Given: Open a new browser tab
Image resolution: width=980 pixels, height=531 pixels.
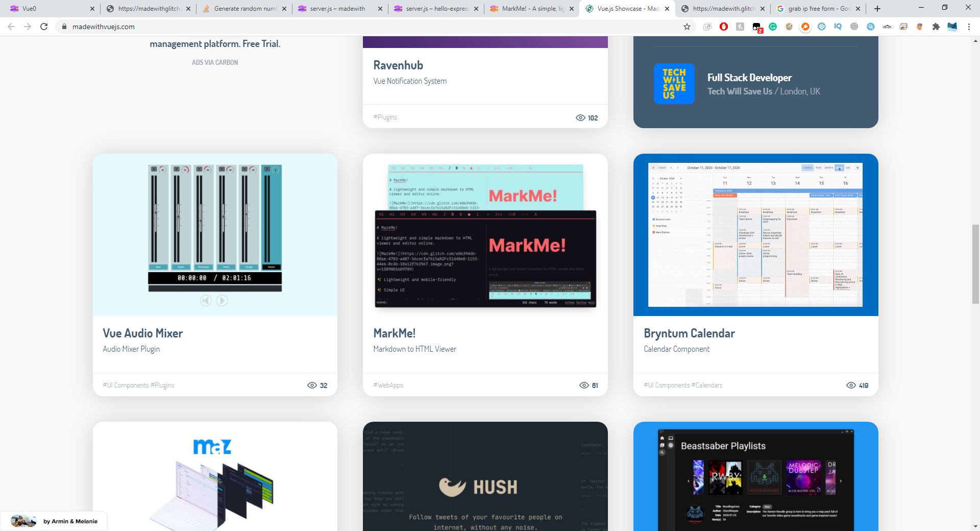Looking at the screenshot, I should click(x=877, y=9).
